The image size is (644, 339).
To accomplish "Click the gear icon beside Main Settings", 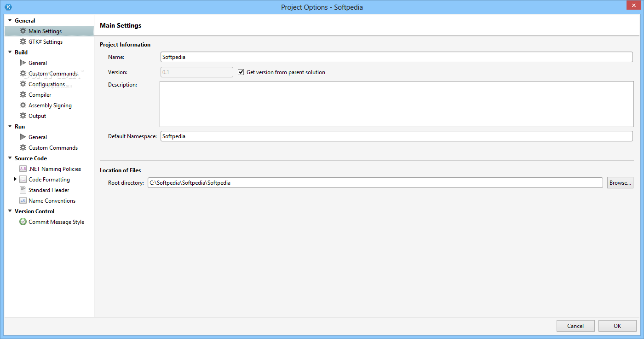I will [23, 31].
